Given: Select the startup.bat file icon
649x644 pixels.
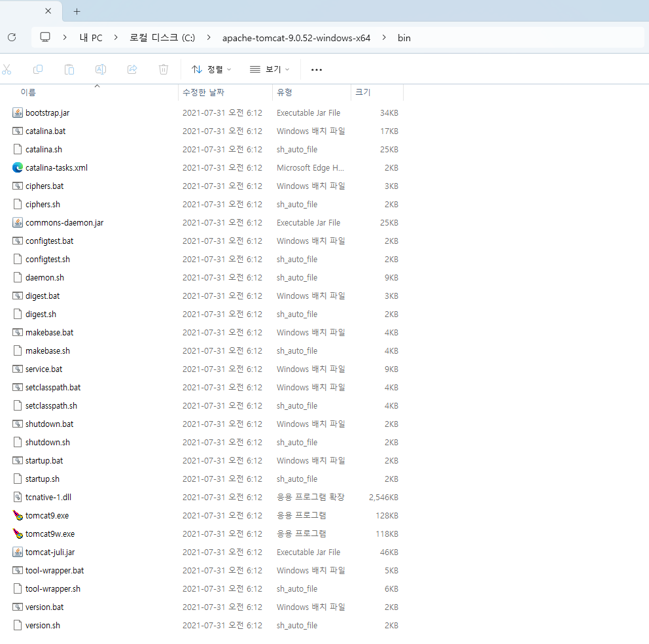Looking at the screenshot, I should click(x=18, y=460).
